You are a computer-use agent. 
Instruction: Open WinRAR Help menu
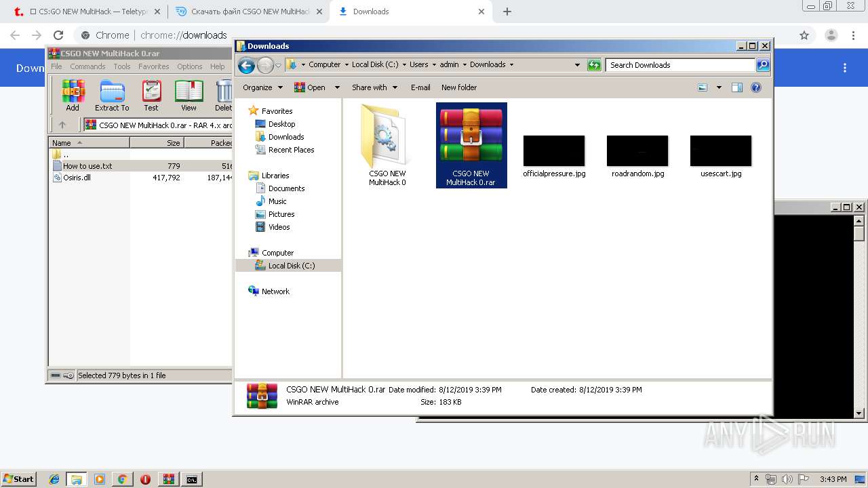(x=217, y=66)
